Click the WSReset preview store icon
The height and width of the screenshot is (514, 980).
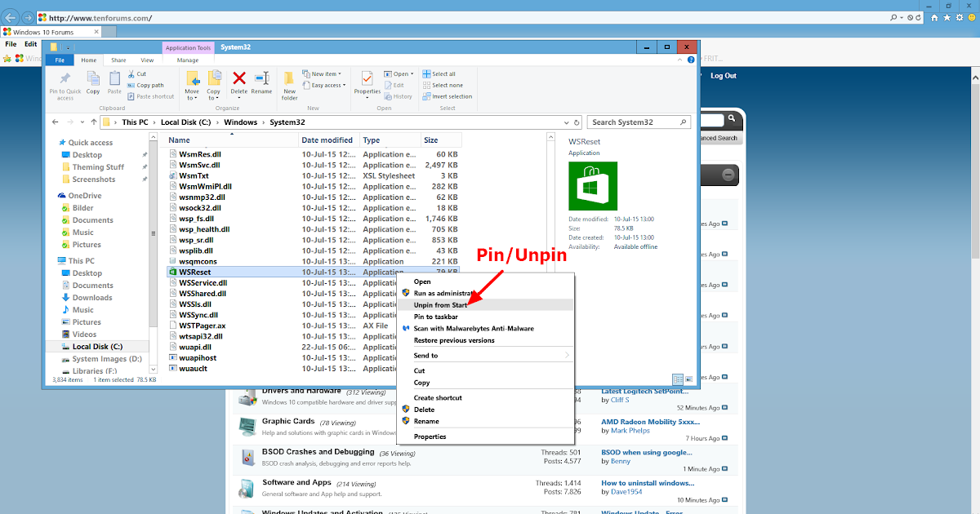click(x=593, y=186)
